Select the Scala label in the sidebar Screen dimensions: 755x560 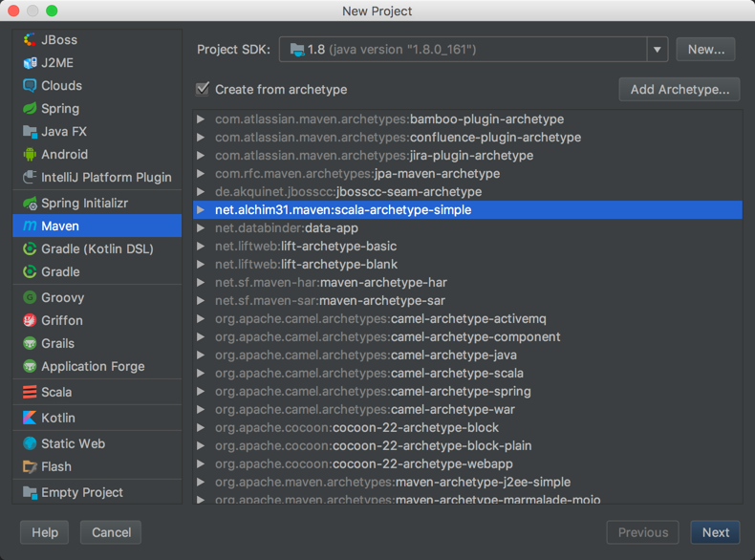tap(56, 392)
